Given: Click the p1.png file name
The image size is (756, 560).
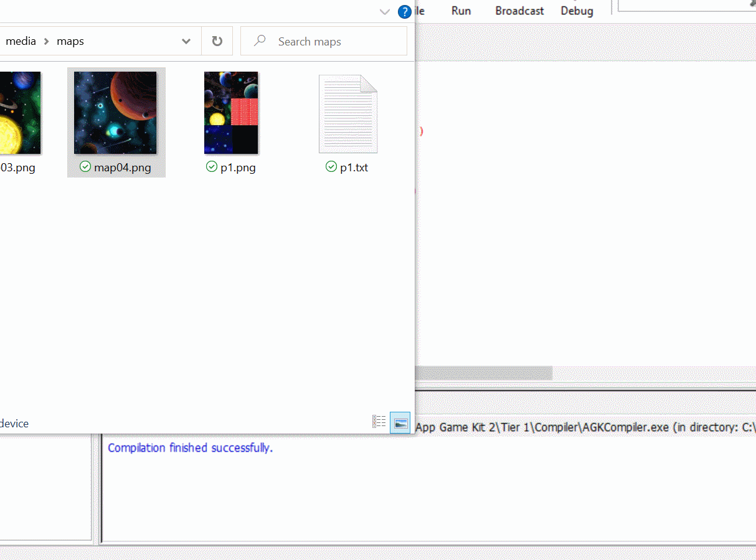Looking at the screenshot, I should [238, 168].
